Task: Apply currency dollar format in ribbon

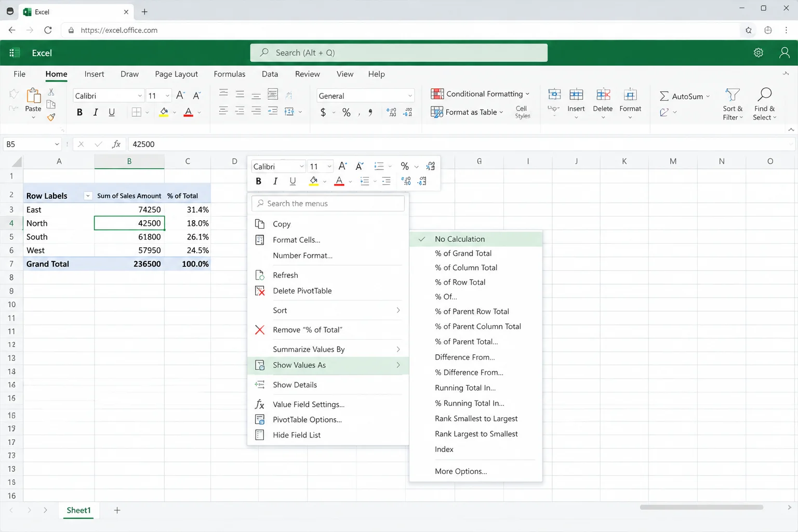Action: [x=323, y=112]
